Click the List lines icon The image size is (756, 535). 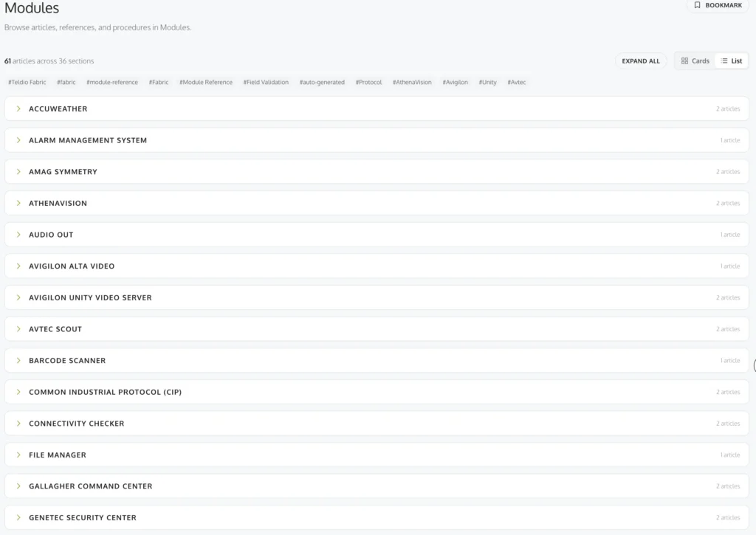[x=724, y=61]
